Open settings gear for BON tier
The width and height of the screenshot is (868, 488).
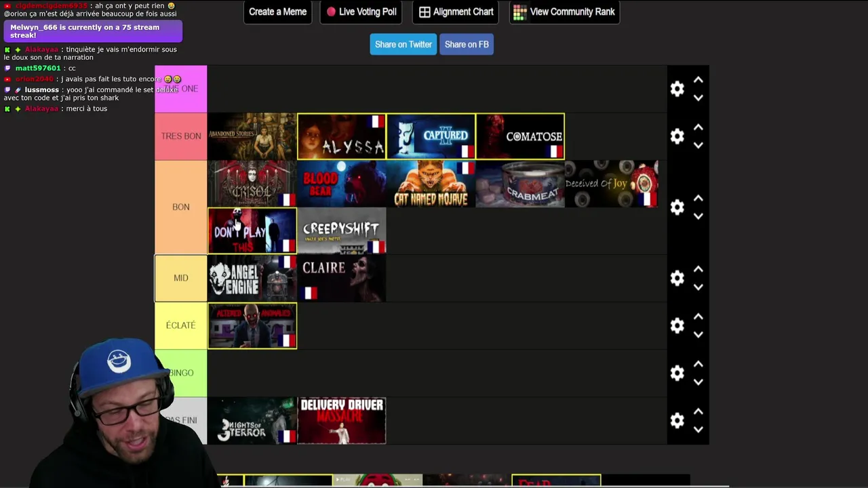[677, 207]
